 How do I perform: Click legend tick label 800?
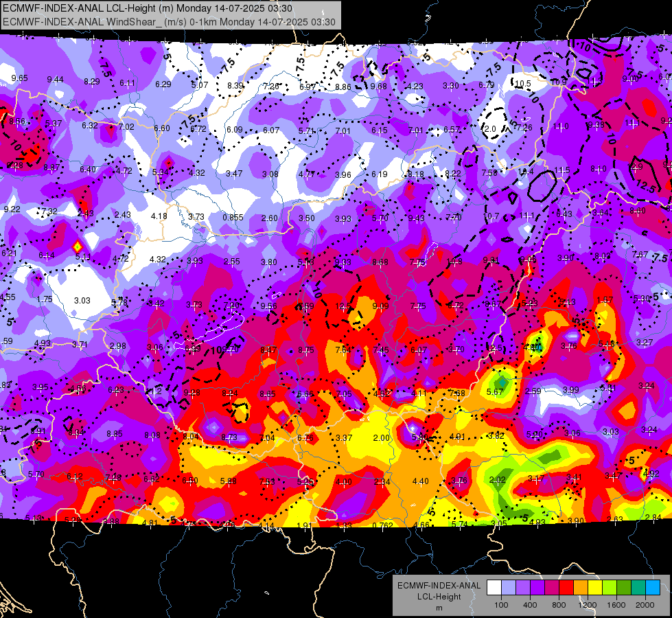pyautogui.click(x=559, y=605)
